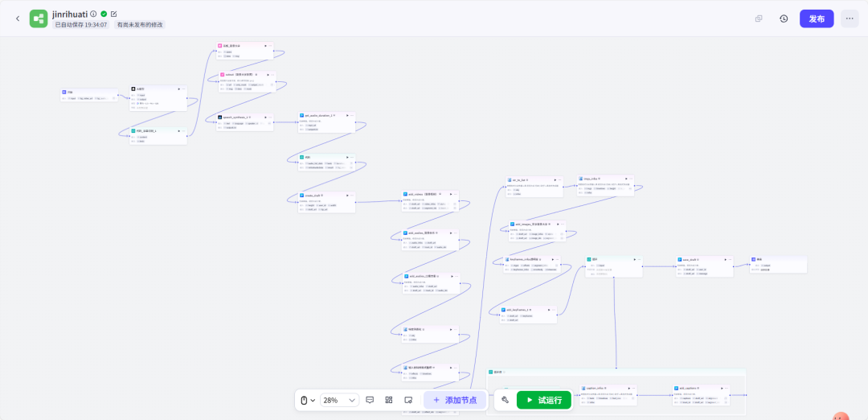Click the loop body header icon
Image resolution: width=868 pixels, height=420 pixels.
pyautogui.click(x=490, y=372)
